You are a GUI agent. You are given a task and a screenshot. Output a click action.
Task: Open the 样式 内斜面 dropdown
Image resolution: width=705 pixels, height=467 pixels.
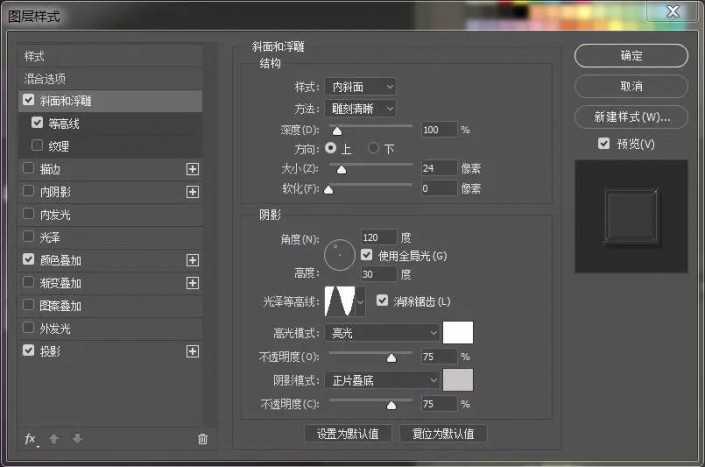point(360,87)
